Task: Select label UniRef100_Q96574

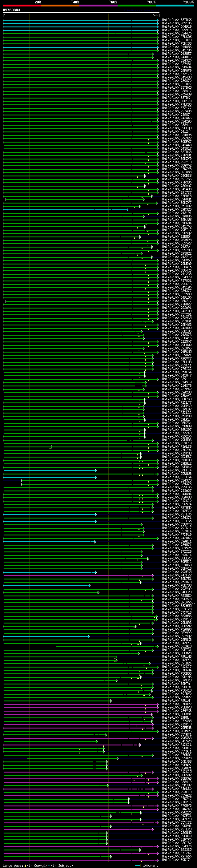Action: (177, 504)
